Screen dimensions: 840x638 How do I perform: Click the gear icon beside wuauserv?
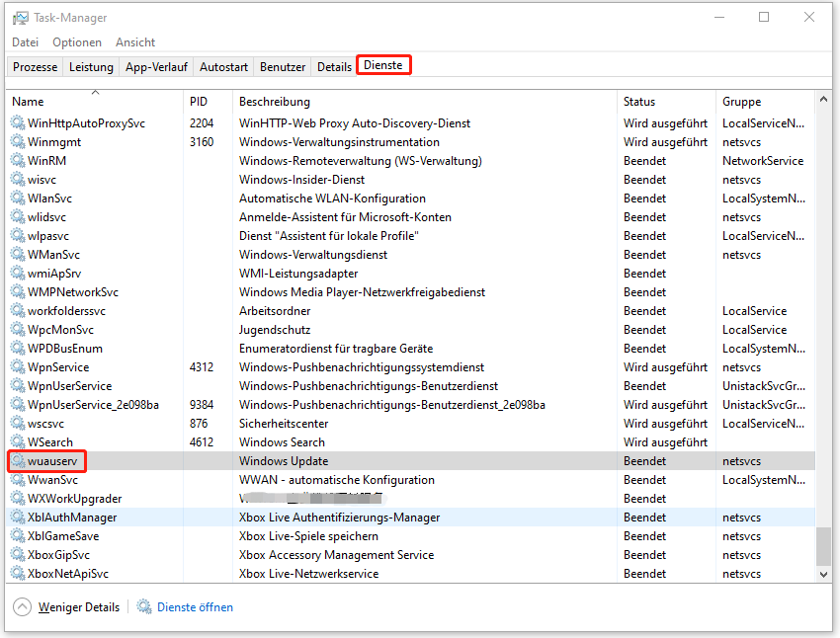18,460
